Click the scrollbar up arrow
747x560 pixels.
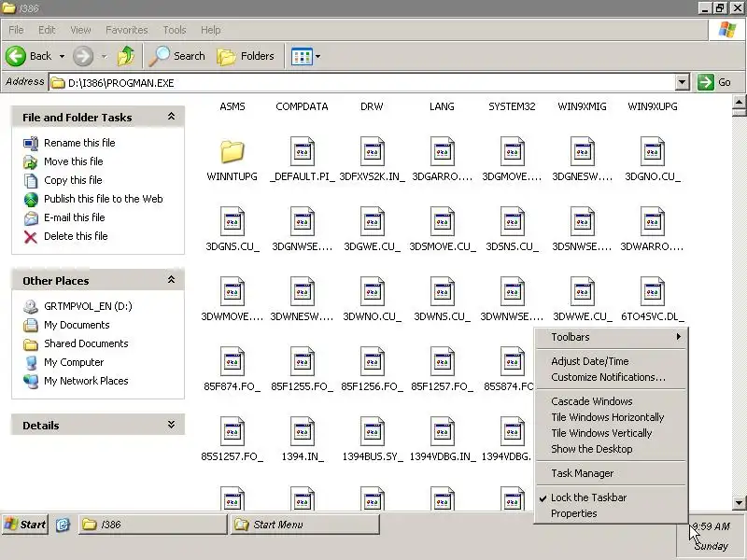[739, 102]
